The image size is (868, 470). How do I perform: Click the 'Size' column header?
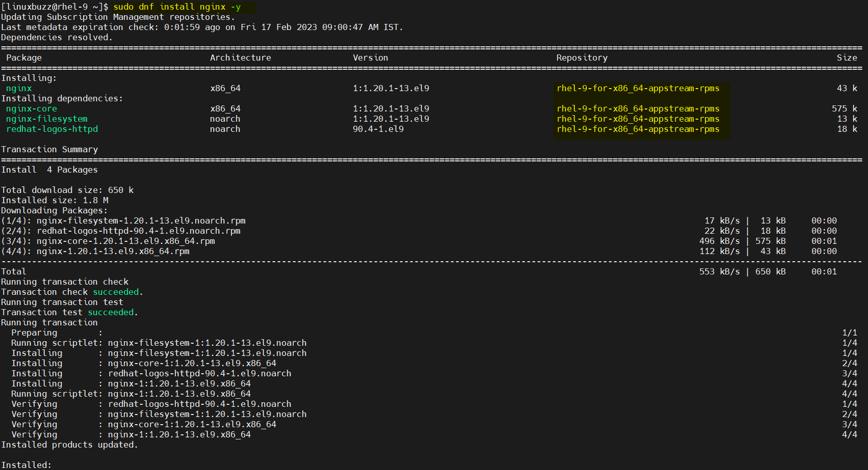point(847,58)
